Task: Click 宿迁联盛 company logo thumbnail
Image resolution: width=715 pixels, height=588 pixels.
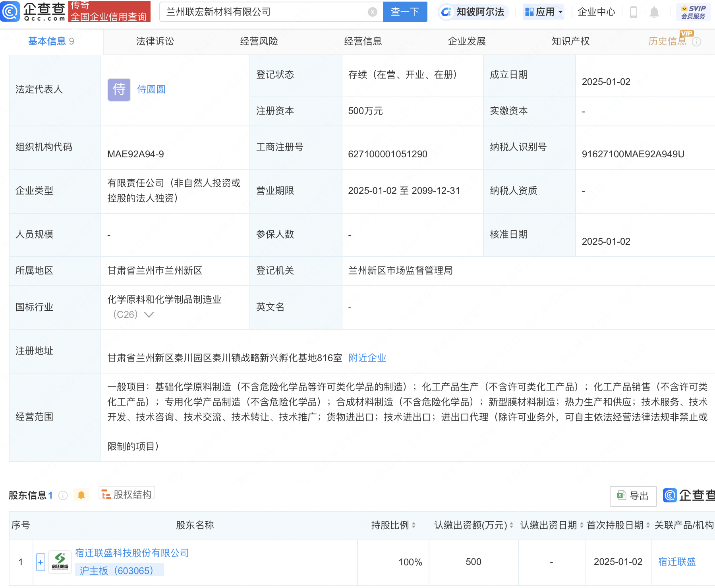Action: (x=60, y=562)
